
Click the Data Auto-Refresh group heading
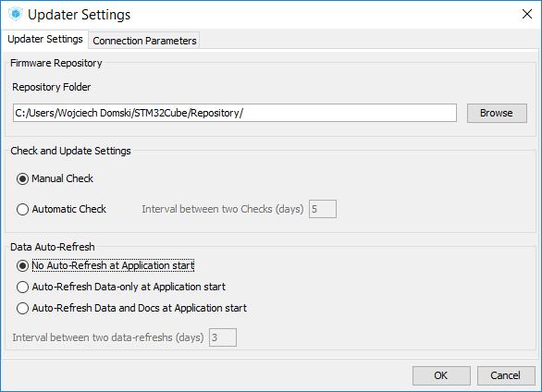click(x=53, y=247)
